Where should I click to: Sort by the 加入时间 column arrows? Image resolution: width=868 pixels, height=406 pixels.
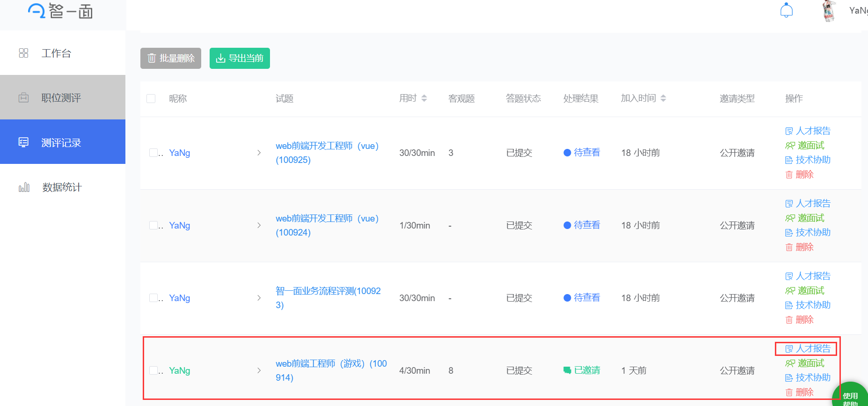click(x=663, y=98)
